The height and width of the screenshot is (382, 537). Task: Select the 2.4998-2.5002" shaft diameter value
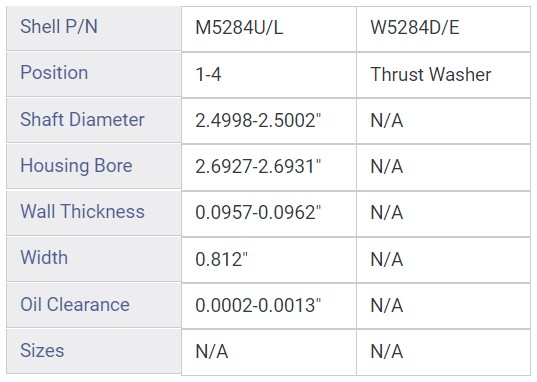[269, 121]
